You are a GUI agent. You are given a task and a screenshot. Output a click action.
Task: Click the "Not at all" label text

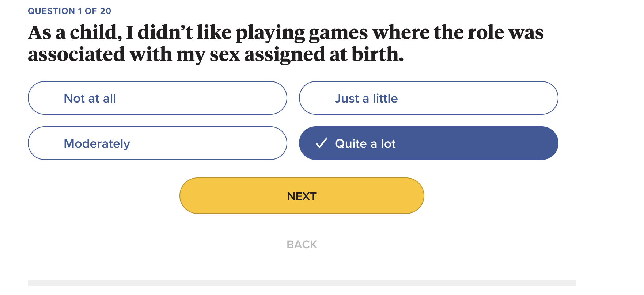(90, 99)
